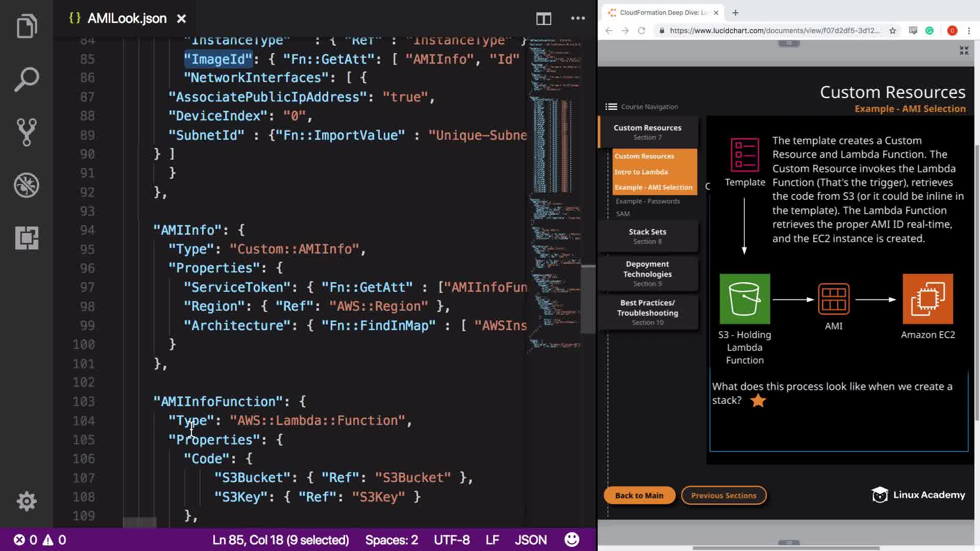Open the Extensions icon

[27, 238]
